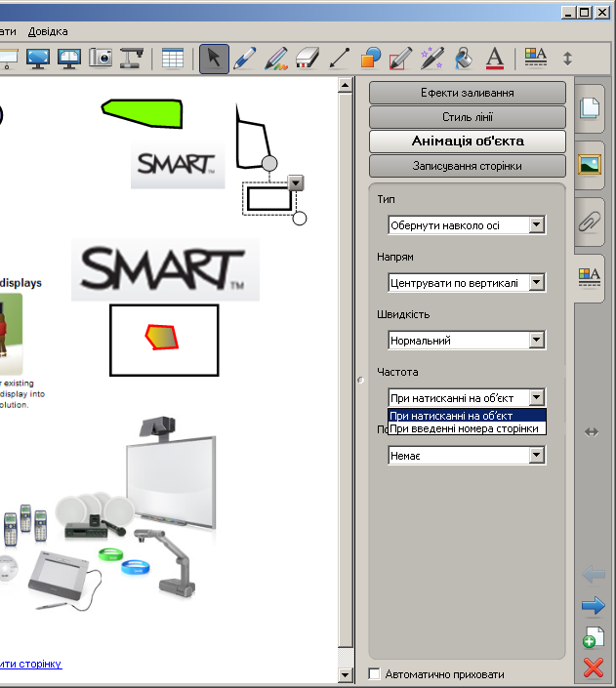This screenshot has width=616, height=688.
Task: Click the rotation handle of selected rectangle
Action: click(x=269, y=163)
